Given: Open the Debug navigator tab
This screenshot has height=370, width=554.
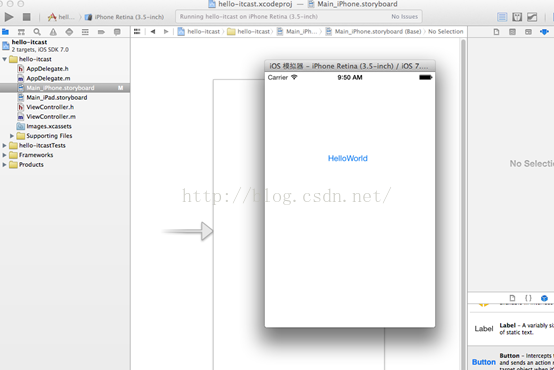Looking at the screenshot, I should pyautogui.click(x=85, y=32).
